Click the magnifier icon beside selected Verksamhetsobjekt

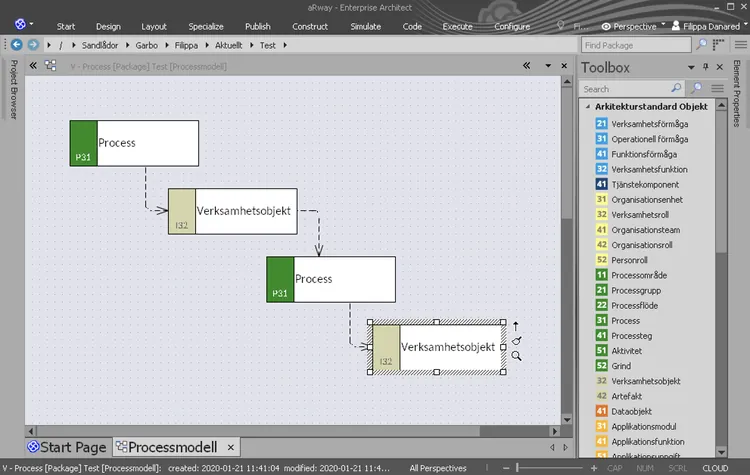516,355
